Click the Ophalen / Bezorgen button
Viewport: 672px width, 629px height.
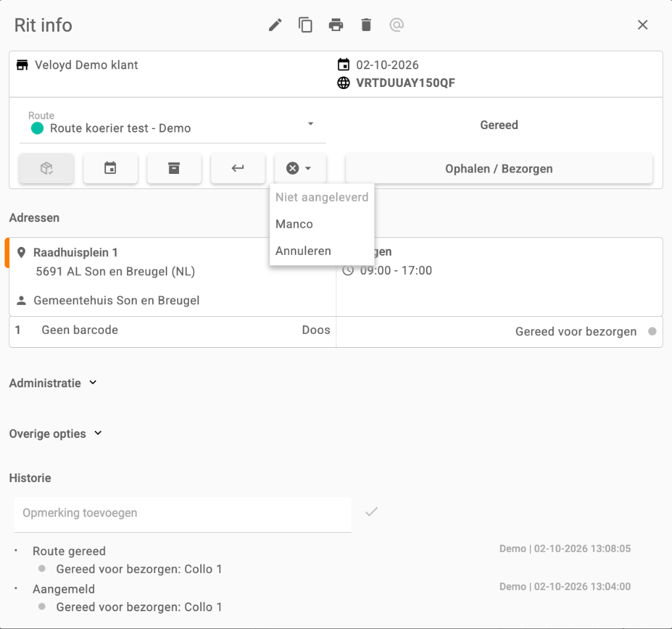tap(499, 169)
